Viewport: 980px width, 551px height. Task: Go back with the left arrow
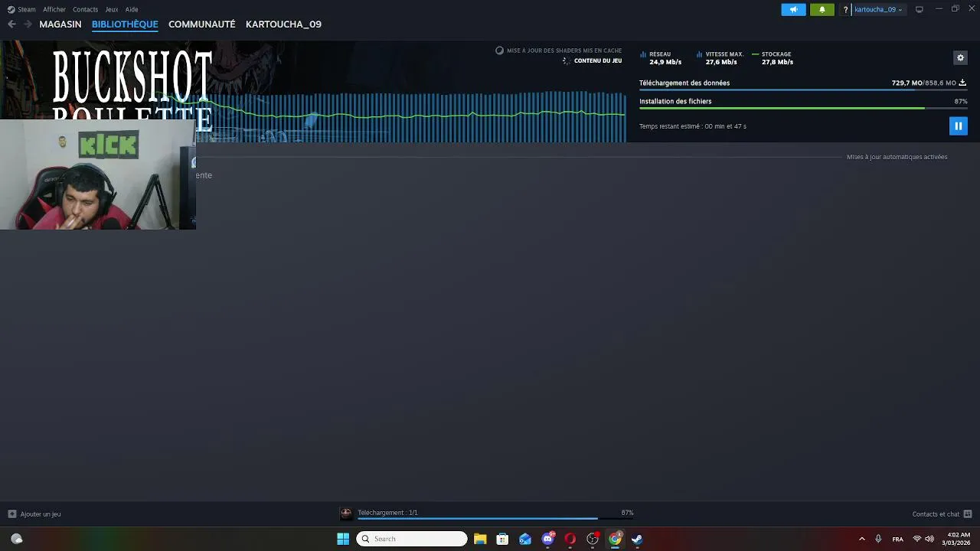pos(11,24)
